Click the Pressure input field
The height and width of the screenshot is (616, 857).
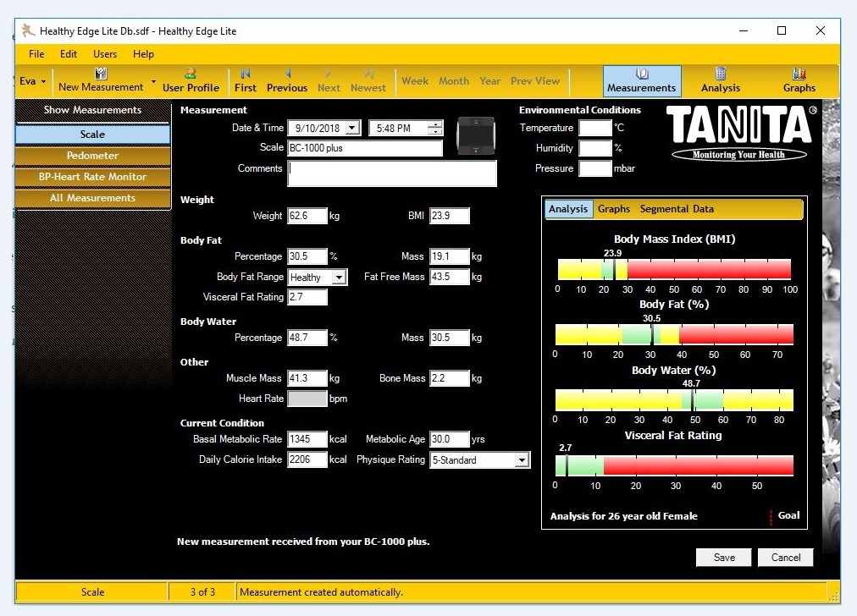595,168
